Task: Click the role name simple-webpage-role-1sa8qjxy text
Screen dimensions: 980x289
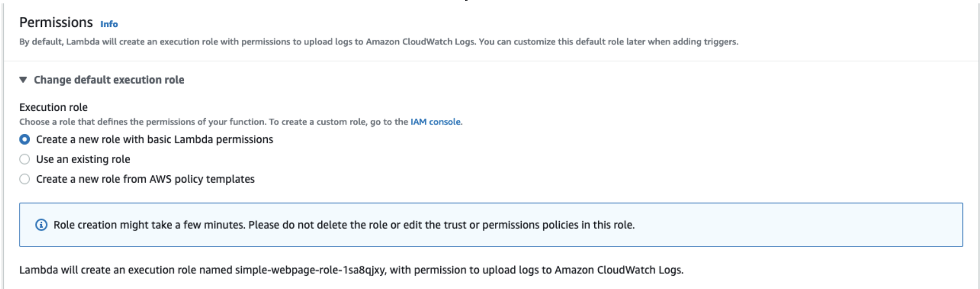Action: (310, 270)
